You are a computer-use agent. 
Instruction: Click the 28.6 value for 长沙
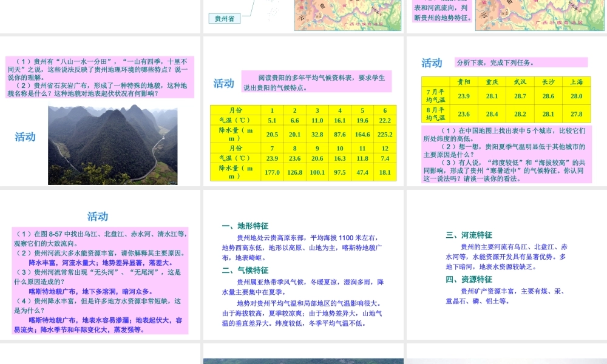click(x=548, y=96)
